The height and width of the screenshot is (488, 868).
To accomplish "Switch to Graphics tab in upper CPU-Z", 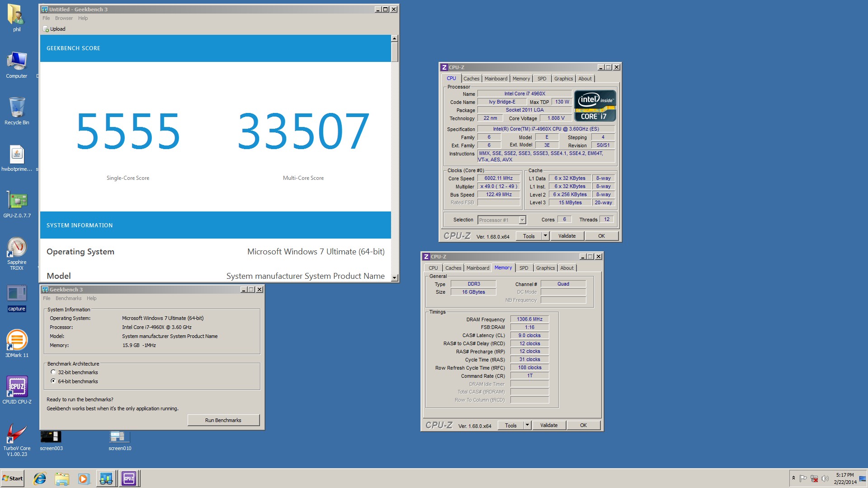I will pyautogui.click(x=563, y=79).
